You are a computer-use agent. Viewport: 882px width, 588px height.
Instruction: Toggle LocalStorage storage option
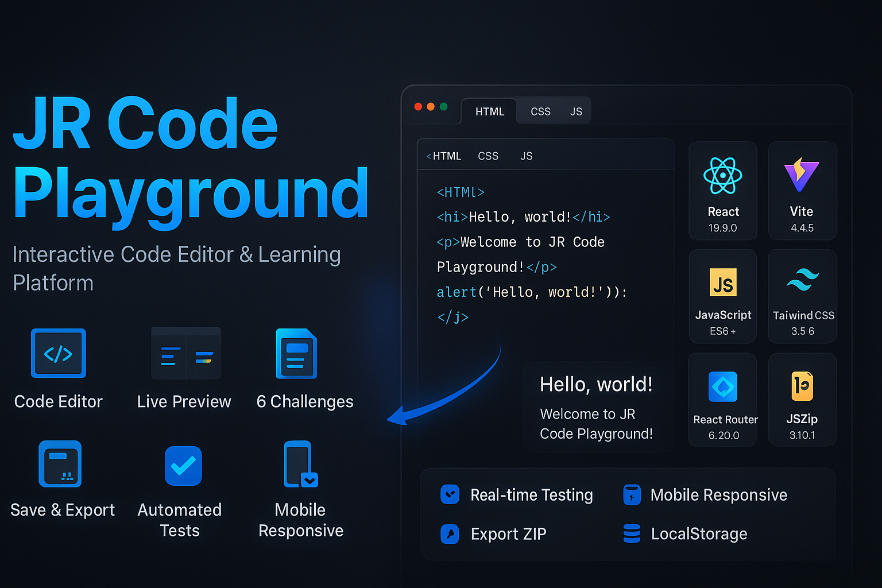[x=632, y=533]
